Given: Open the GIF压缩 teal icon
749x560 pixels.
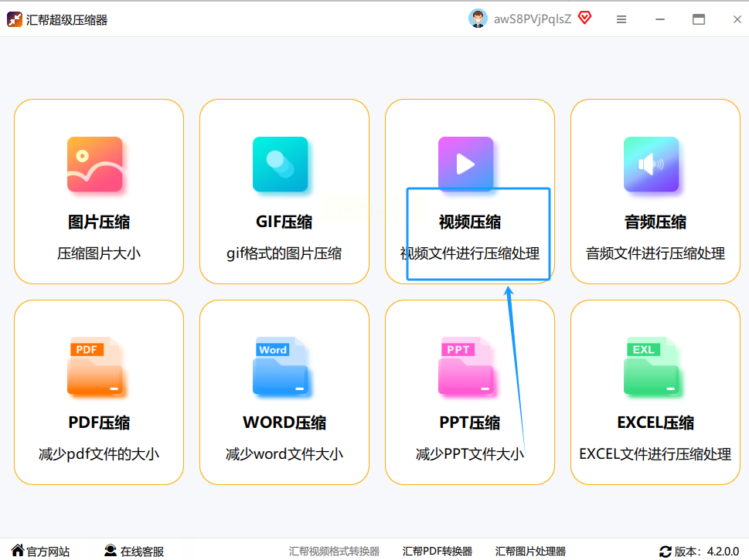Looking at the screenshot, I should click(280, 165).
